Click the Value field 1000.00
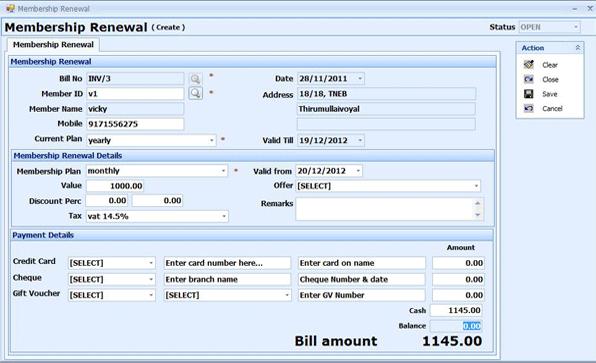This screenshot has height=363, width=596. coord(115,186)
